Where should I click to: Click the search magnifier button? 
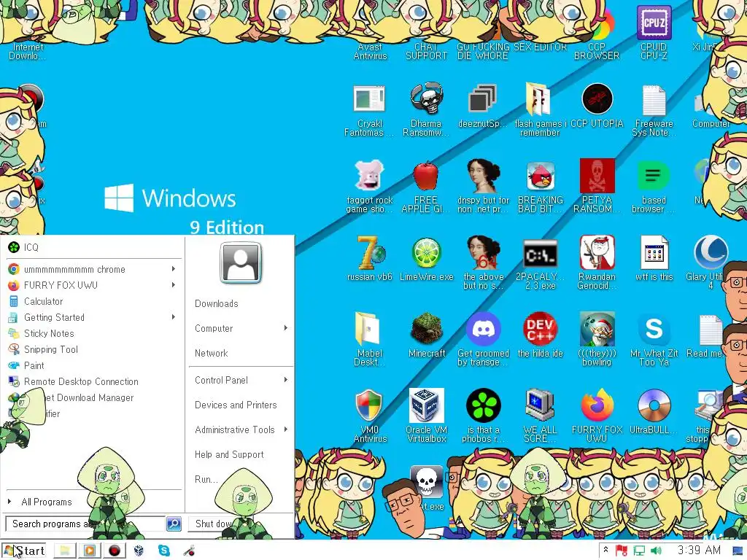click(174, 524)
